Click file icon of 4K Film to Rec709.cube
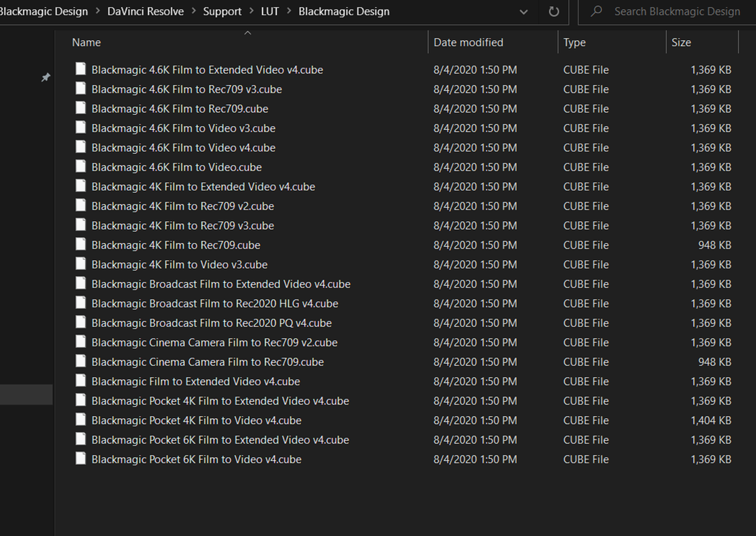 tap(80, 245)
